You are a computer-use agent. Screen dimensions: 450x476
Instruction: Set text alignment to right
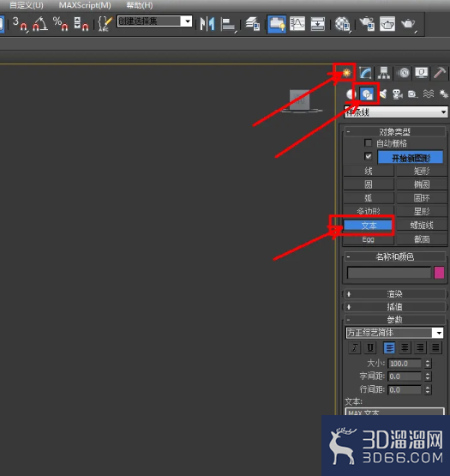[x=420, y=347]
